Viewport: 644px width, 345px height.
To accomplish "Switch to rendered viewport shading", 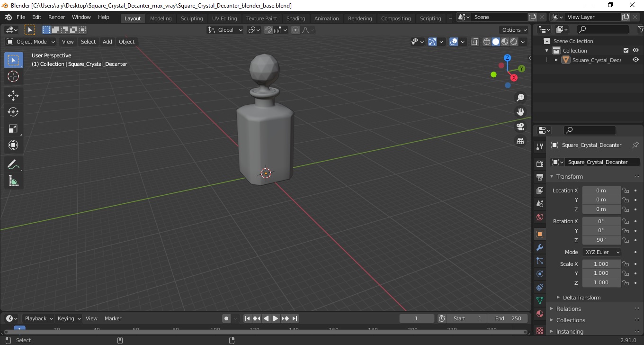I will click(514, 42).
